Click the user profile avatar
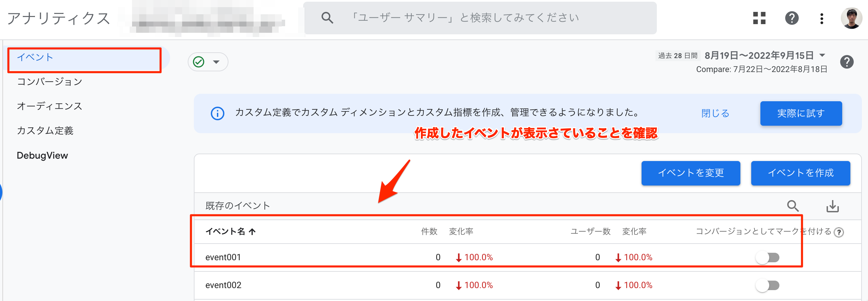Image resolution: width=868 pixels, height=301 pixels. pyautogui.click(x=851, y=18)
